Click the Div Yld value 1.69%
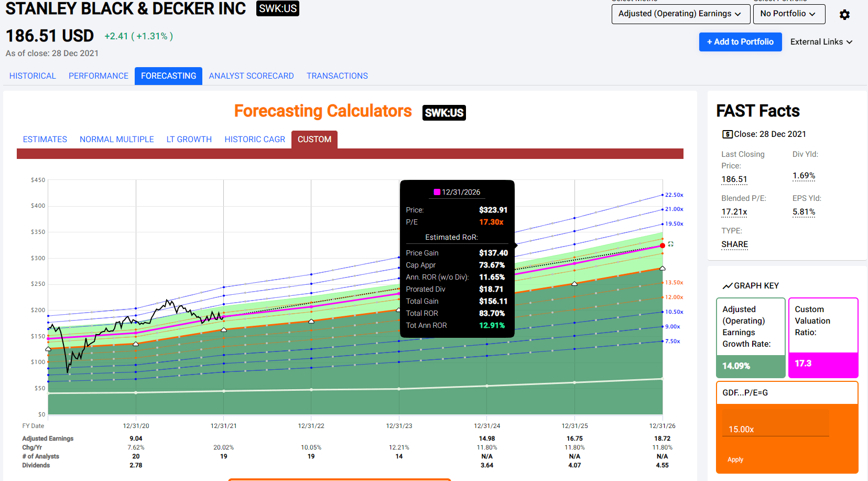Viewport: 868px width, 481px height. pos(804,176)
